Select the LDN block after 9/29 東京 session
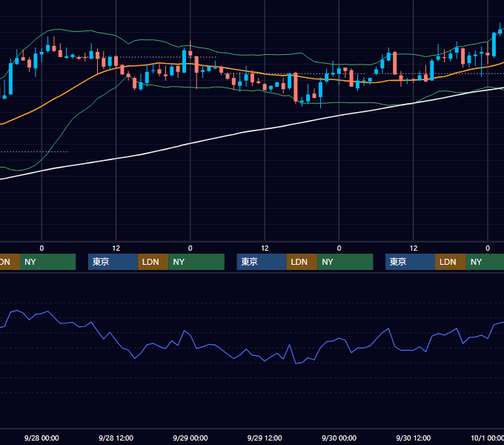This screenshot has width=504, height=445. coord(302,262)
